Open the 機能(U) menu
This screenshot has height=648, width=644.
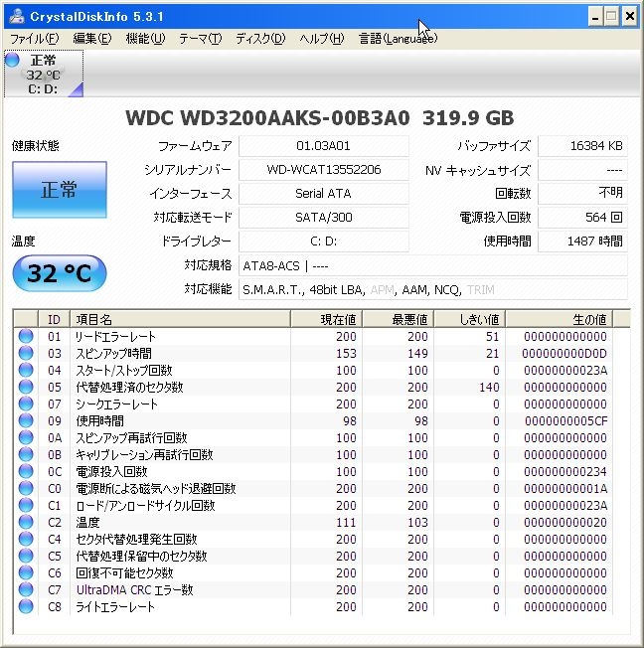[x=145, y=39]
